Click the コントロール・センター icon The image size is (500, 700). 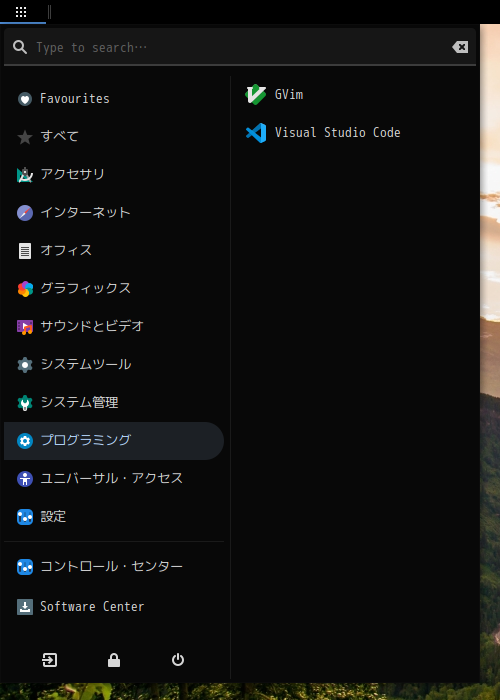point(25,567)
